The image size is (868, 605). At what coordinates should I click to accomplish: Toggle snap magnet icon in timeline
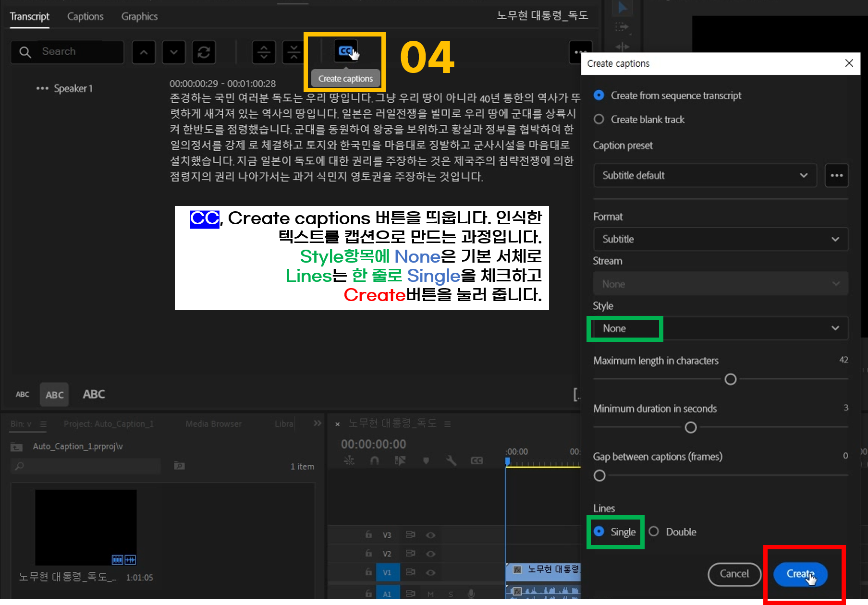375,460
